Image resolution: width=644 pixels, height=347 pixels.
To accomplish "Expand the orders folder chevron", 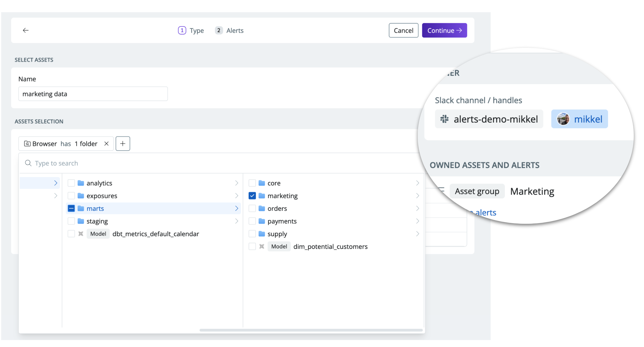I will pos(418,209).
